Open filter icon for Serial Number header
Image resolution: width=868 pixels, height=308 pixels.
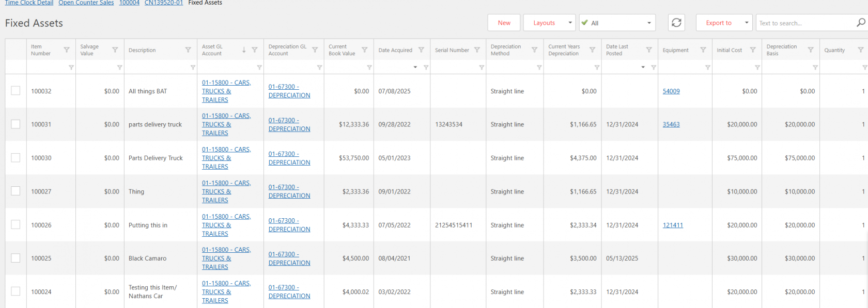[x=477, y=50]
